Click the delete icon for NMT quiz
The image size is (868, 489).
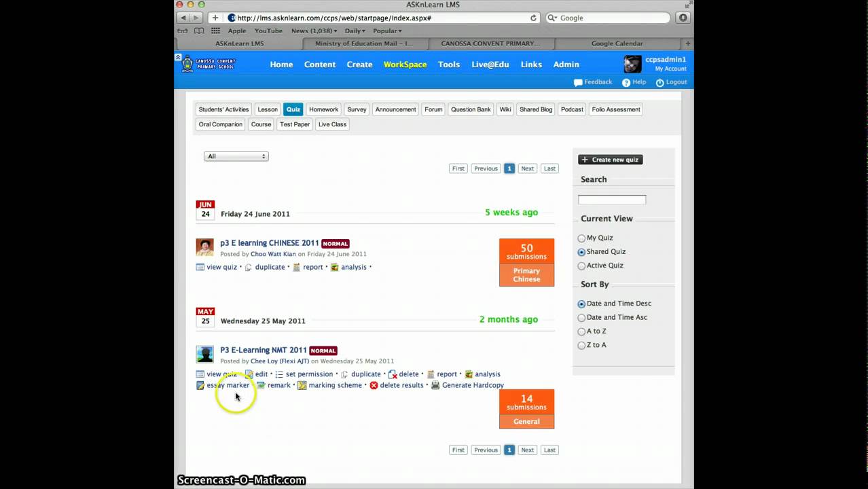pos(393,374)
